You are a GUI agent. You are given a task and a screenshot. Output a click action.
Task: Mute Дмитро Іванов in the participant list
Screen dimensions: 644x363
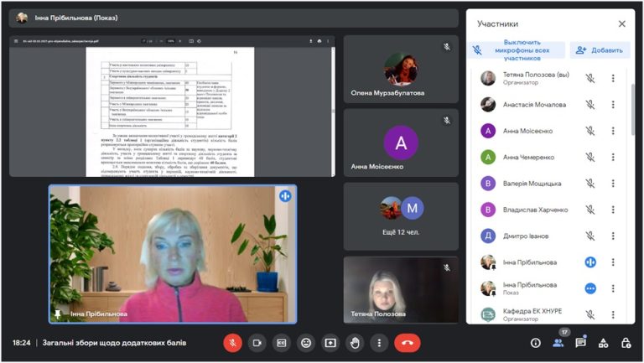click(590, 236)
